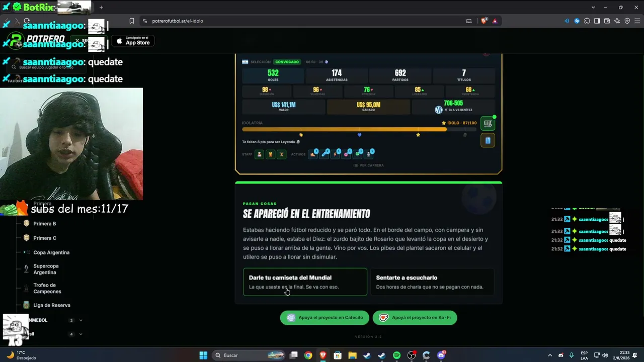Click the blue audio waves toolbar icon
The height and width of the screenshot is (362, 644).
click(567, 21)
